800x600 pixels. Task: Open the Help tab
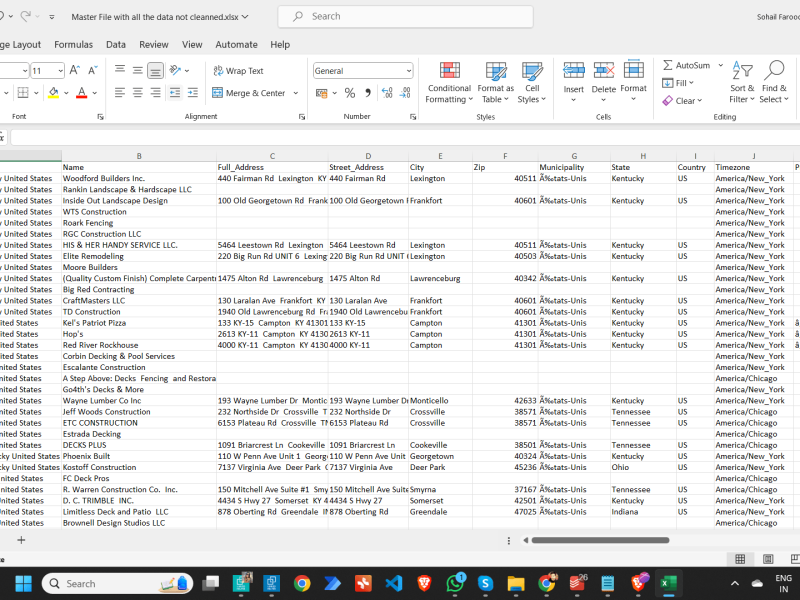(x=280, y=44)
